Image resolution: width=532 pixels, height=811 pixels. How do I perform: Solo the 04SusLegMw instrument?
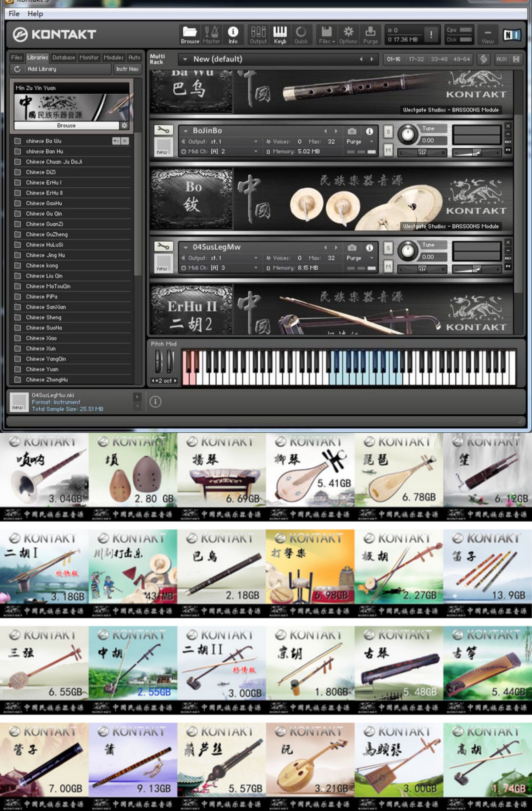[388, 248]
